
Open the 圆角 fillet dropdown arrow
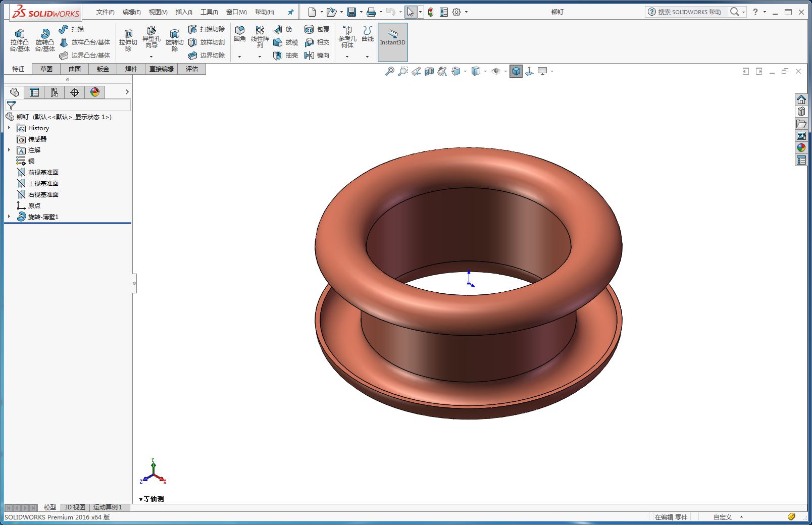tap(240, 57)
